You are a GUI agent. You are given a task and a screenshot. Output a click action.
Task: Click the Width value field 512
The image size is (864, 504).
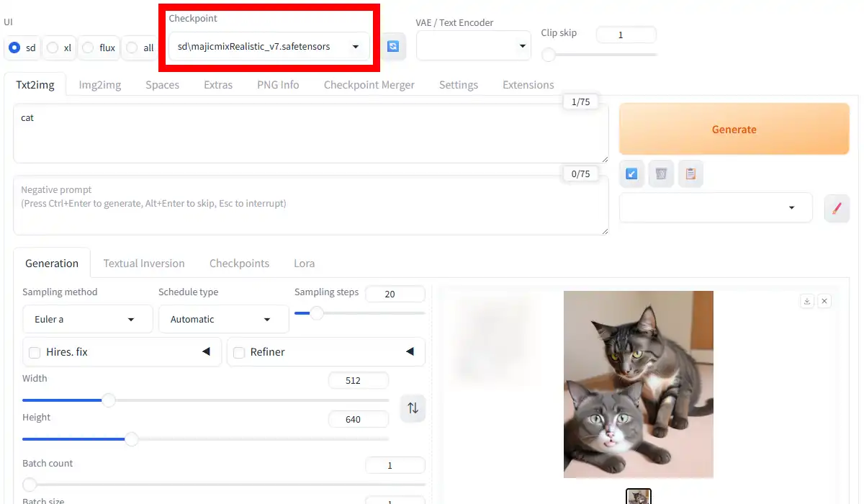coord(359,380)
